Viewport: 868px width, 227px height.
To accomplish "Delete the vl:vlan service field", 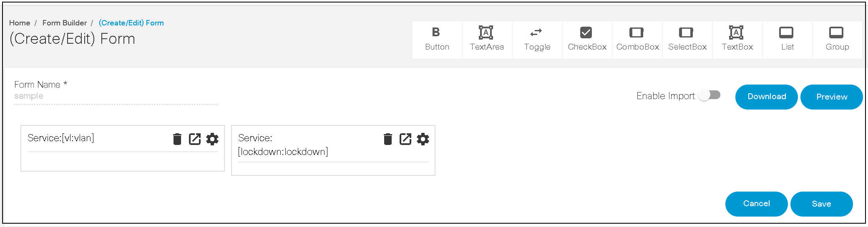I will 177,139.
